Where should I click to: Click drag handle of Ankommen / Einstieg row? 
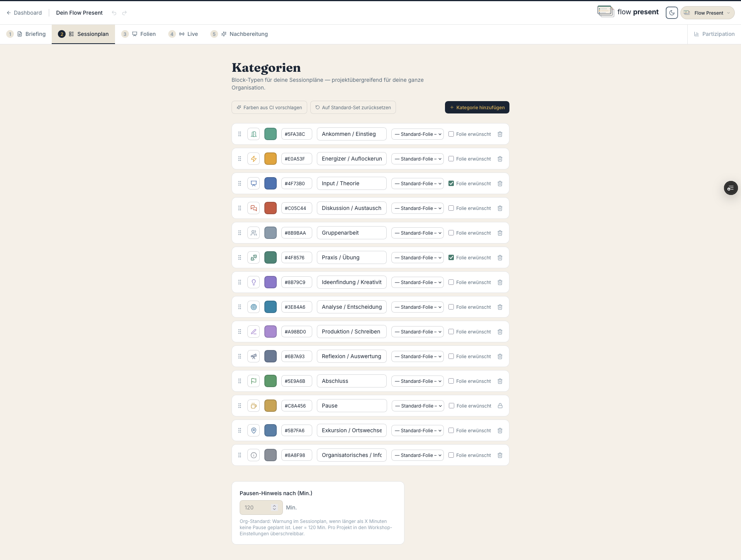[x=240, y=134]
